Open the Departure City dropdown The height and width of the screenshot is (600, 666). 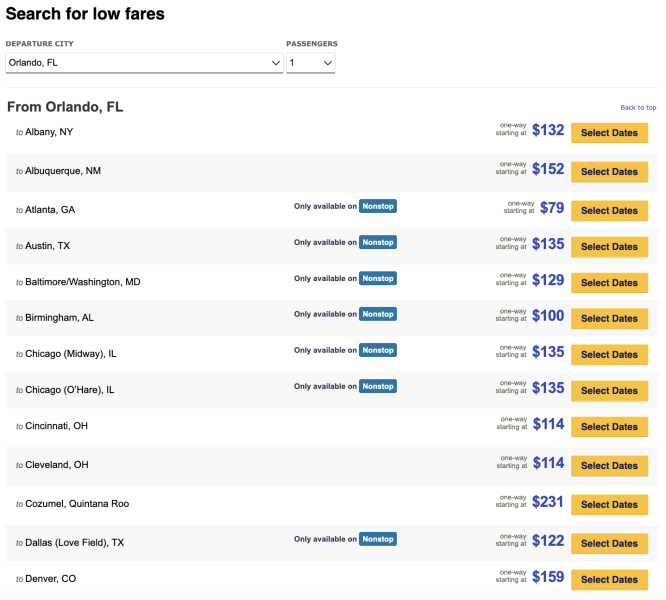144,63
